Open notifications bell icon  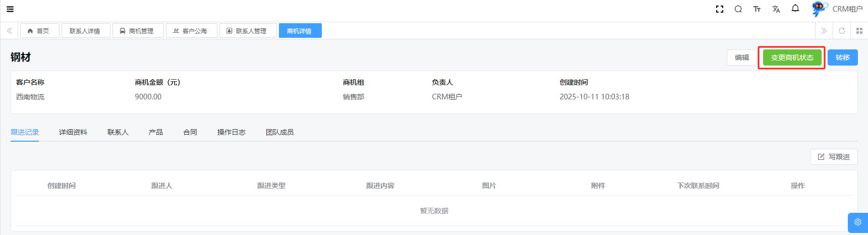pyautogui.click(x=795, y=9)
